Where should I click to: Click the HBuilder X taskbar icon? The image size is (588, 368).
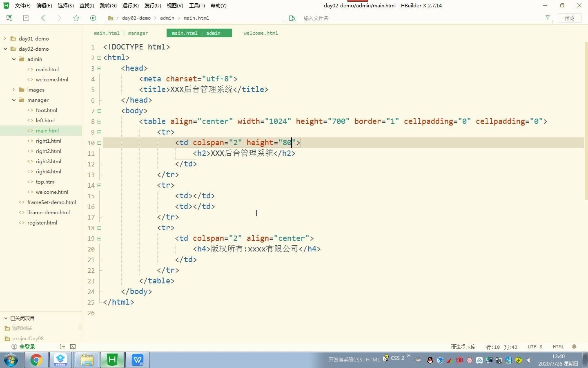[112, 360]
